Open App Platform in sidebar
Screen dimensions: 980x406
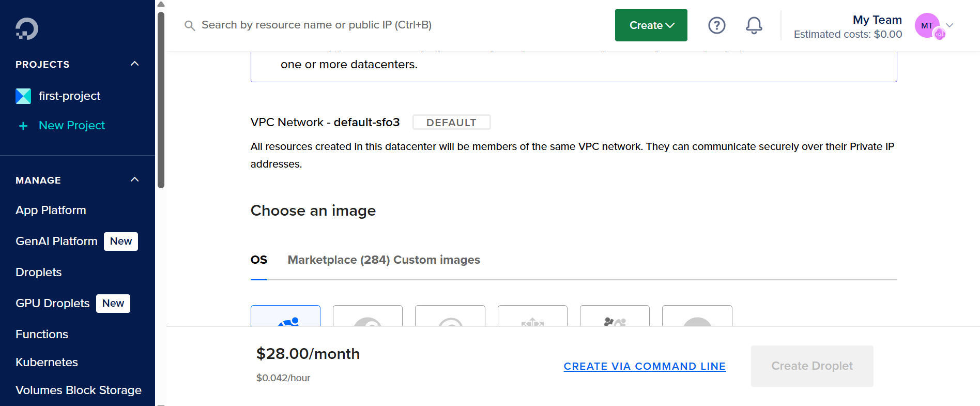(51, 210)
